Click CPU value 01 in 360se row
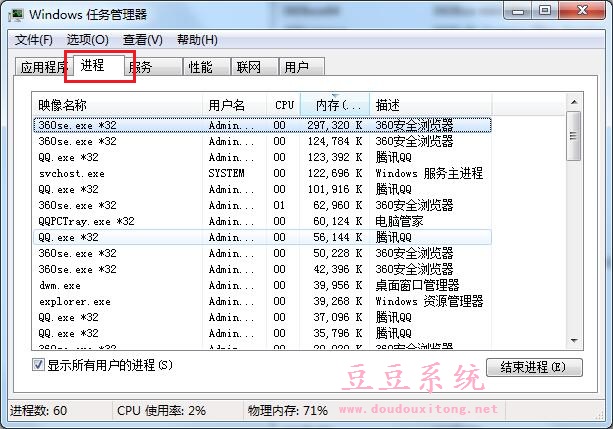 pyautogui.click(x=279, y=205)
